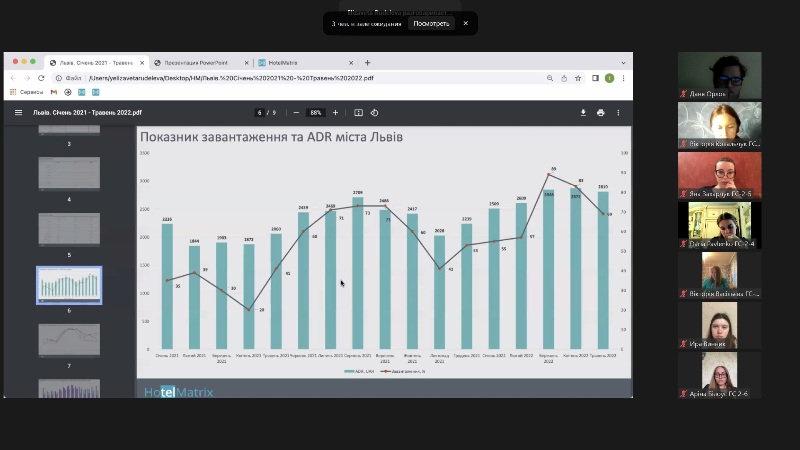Click the Посмотреть button in the notification
The width and height of the screenshot is (800, 450).
tap(432, 23)
